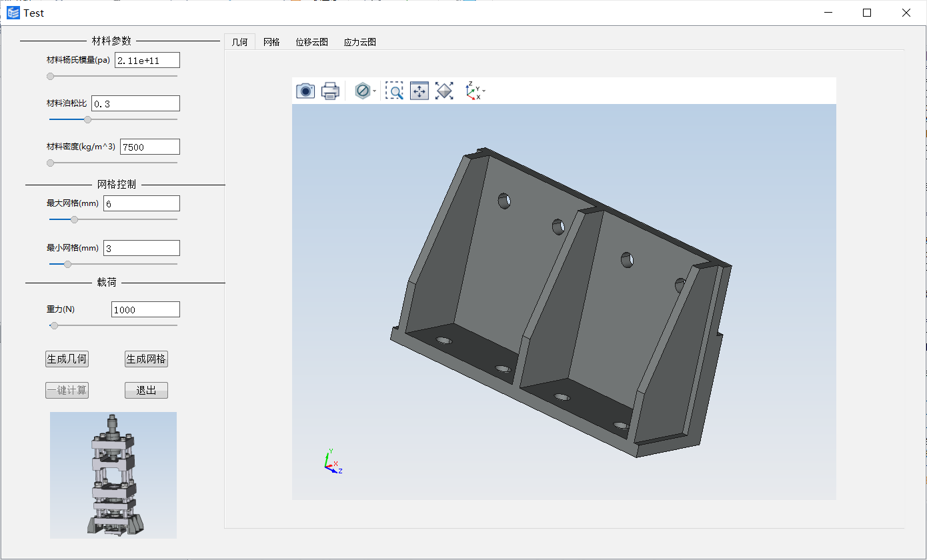
Task: Click the 最大网格 slider handle
Action: coord(74,219)
